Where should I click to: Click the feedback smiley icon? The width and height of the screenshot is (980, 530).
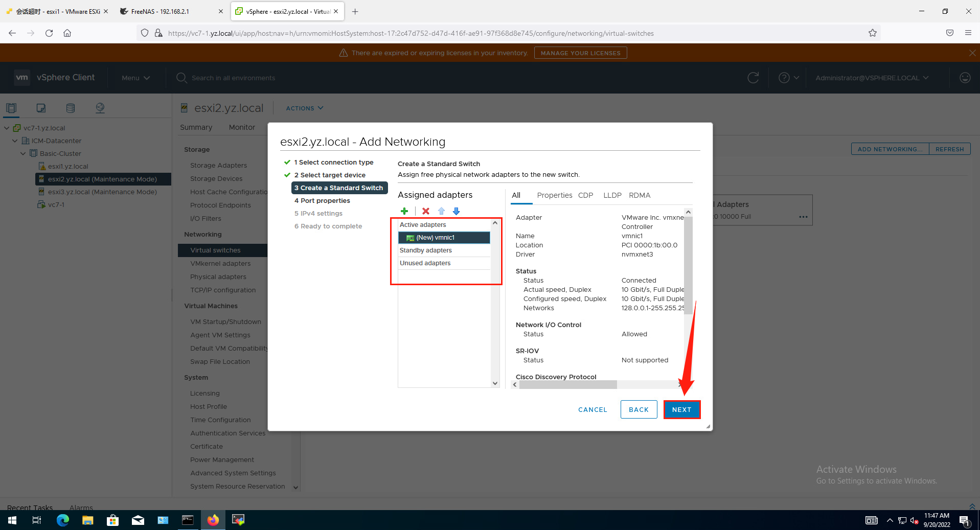point(965,78)
